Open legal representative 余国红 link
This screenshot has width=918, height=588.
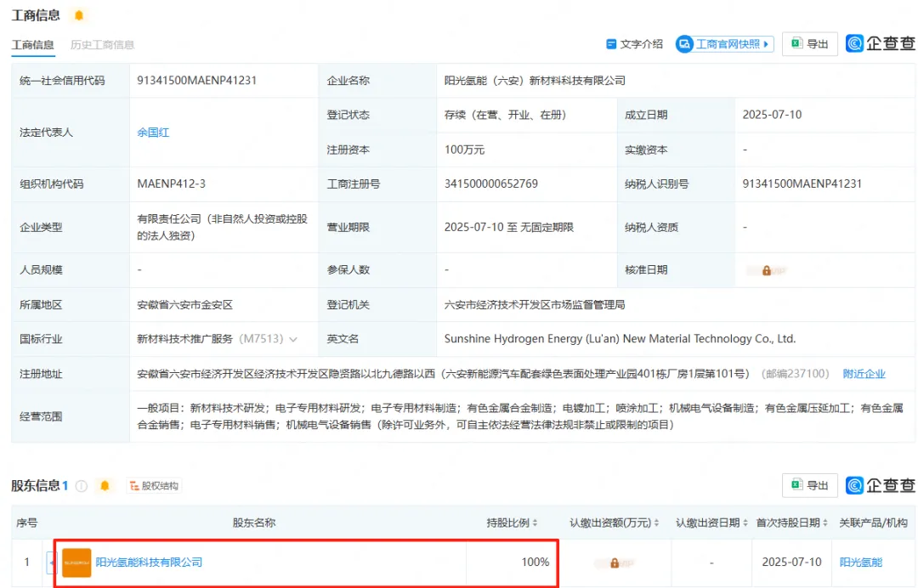coord(153,133)
